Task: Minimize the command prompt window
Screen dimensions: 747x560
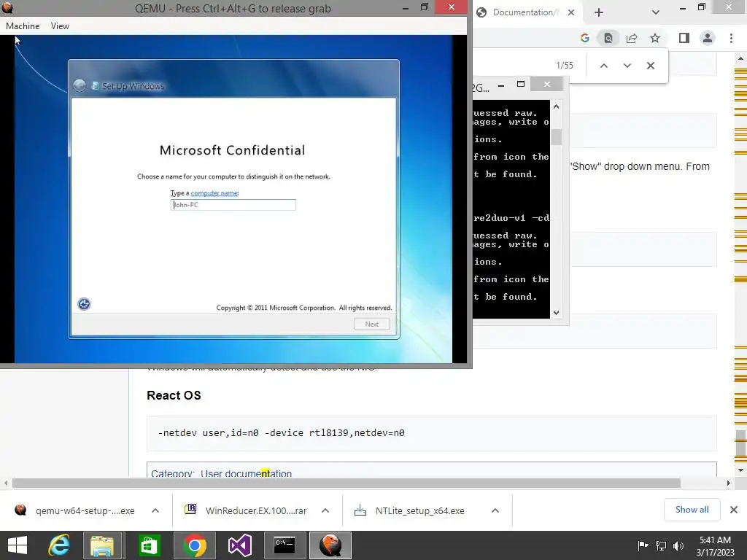Action: 501,86
